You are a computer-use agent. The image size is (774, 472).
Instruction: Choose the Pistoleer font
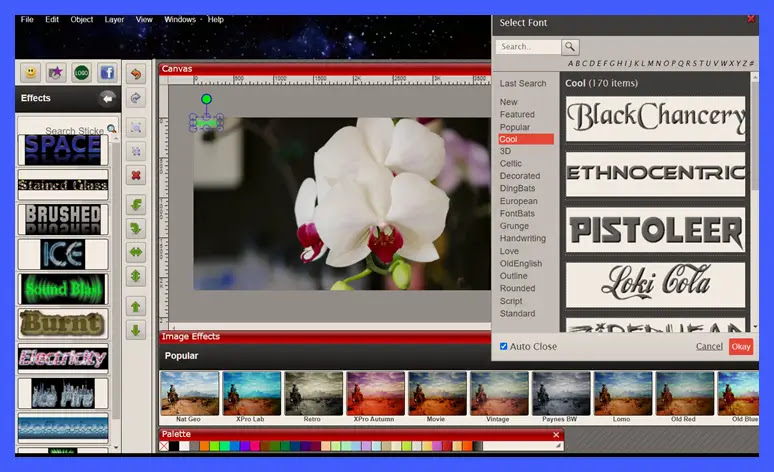655,230
